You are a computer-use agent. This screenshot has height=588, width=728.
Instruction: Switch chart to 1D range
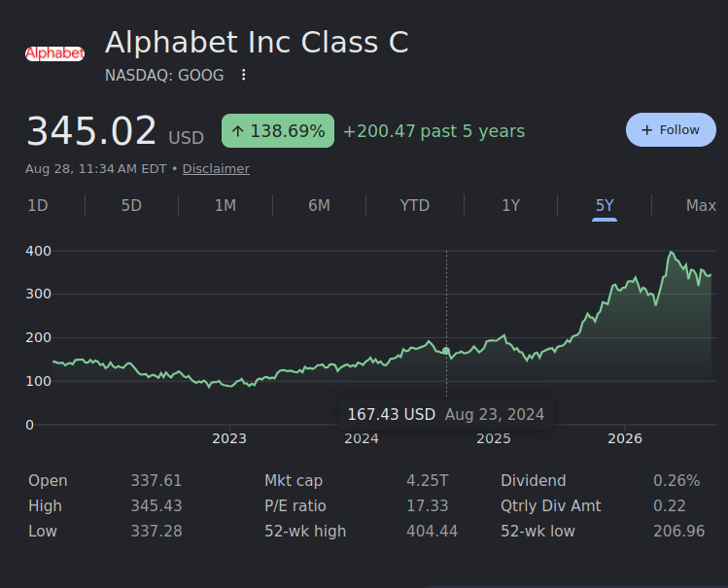coord(38,205)
